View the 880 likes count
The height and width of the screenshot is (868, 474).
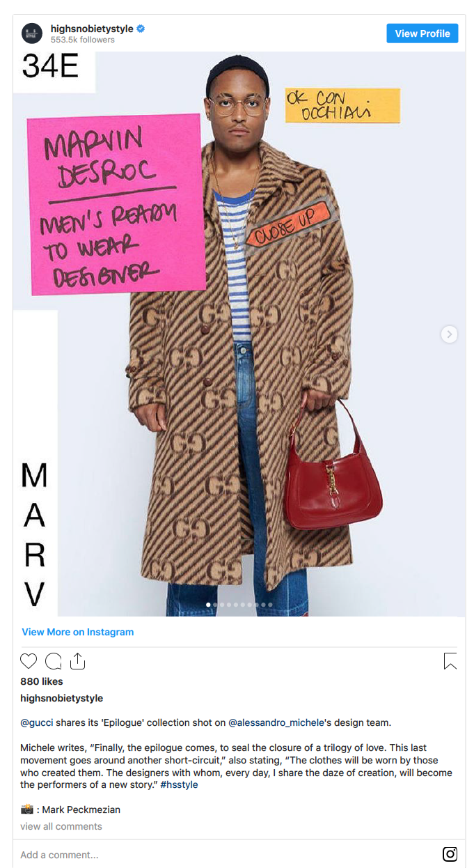[x=42, y=681]
